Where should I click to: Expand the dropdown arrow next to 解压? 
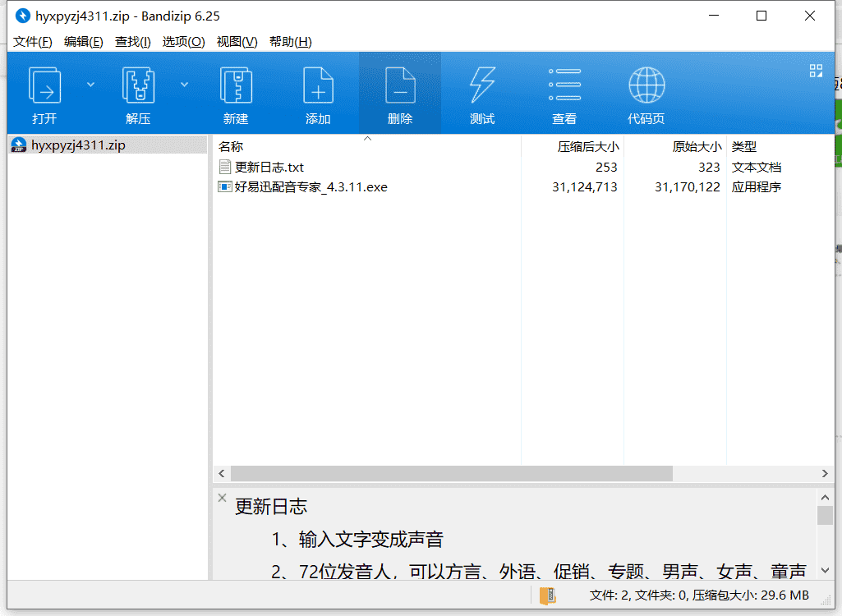[x=184, y=85]
